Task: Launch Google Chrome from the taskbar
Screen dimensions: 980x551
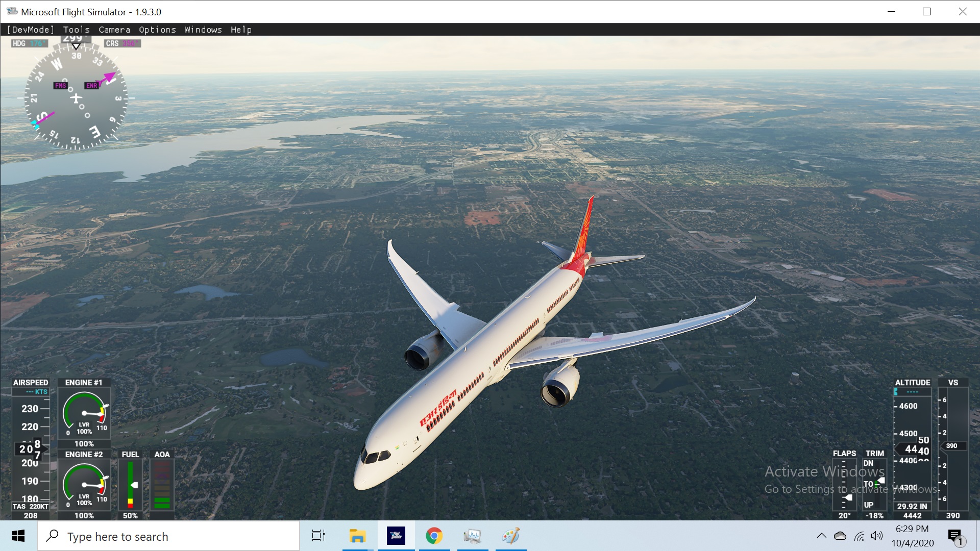Action: click(x=434, y=536)
